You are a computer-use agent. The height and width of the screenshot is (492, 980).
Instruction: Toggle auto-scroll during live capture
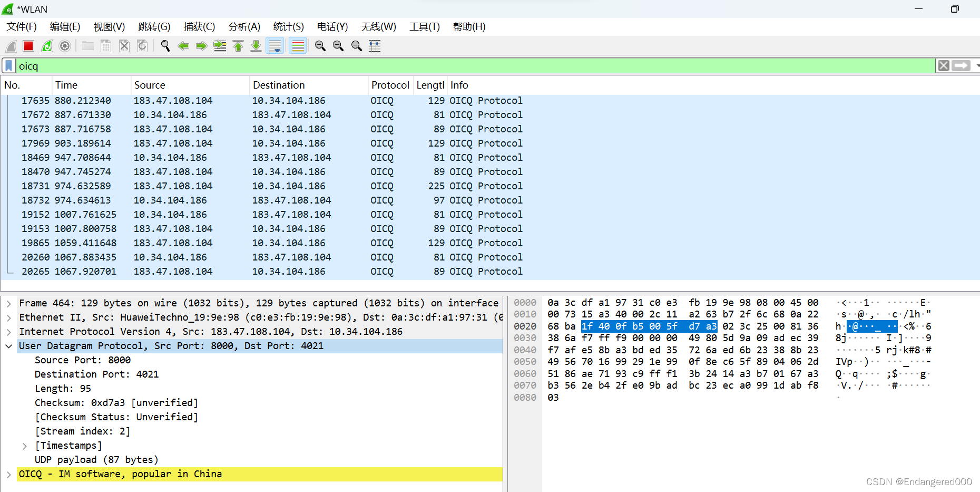[x=275, y=46]
